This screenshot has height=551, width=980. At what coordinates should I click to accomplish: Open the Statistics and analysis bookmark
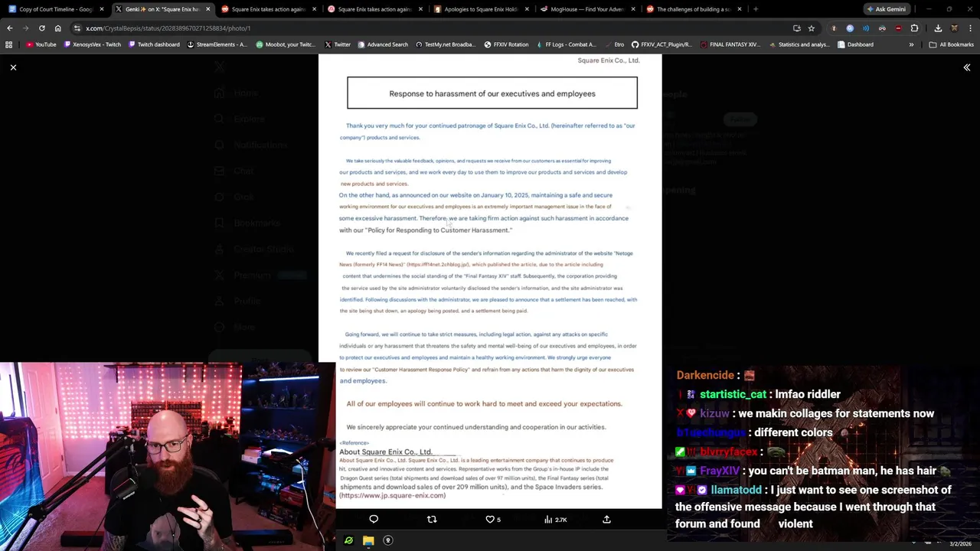tap(799, 44)
